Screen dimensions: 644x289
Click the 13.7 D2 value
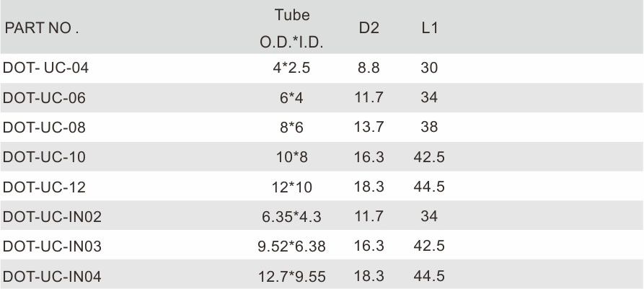pos(369,128)
